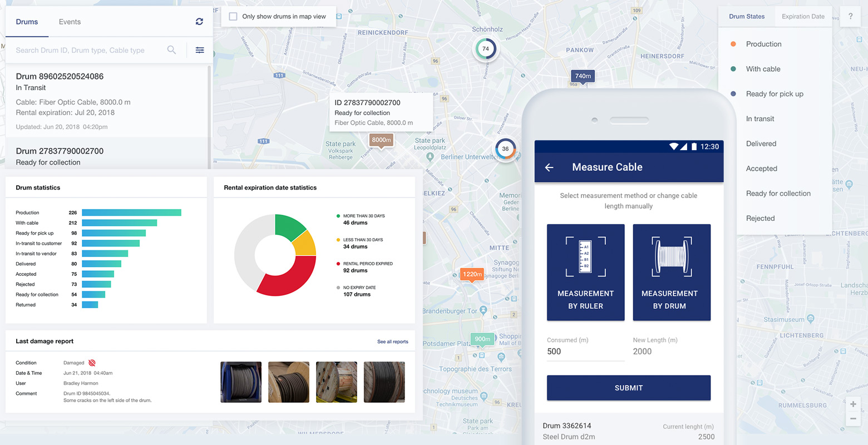This screenshot has width=868, height=445.
Task: Open See all reports link
Action: (392, 341)
